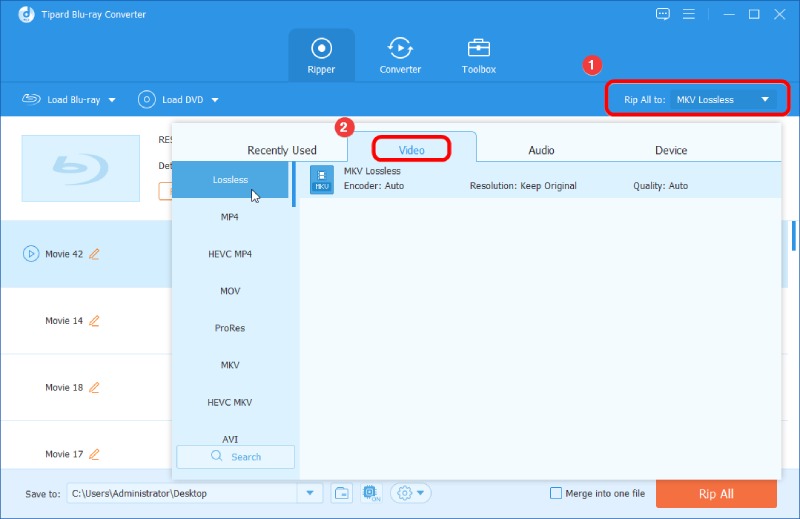800x519 pixels.
Task: Click the Load Blu-ray disc icon
Action: pyautogui.click(x=31, y=99)
